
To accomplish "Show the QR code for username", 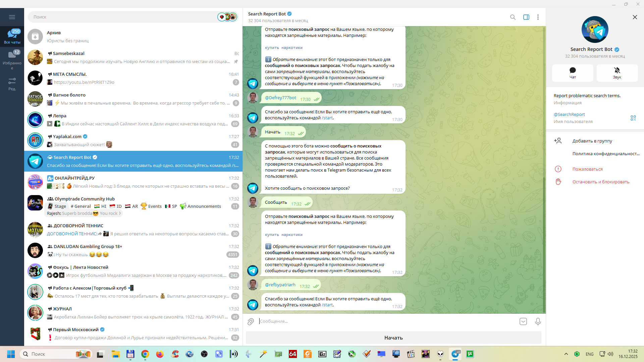I will [x=633, y=118].
